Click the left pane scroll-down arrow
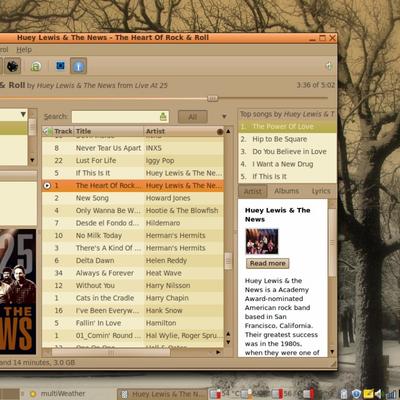Image resolution: width=400 pixels, height=400 pixels. pyautogui.click(x=32, y=160)
